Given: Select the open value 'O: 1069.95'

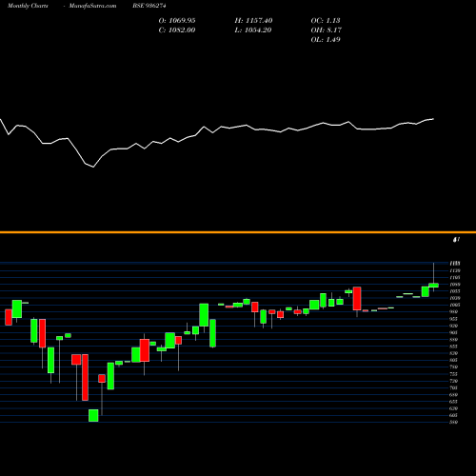Looking at the screenshot, I should (177, 21).
